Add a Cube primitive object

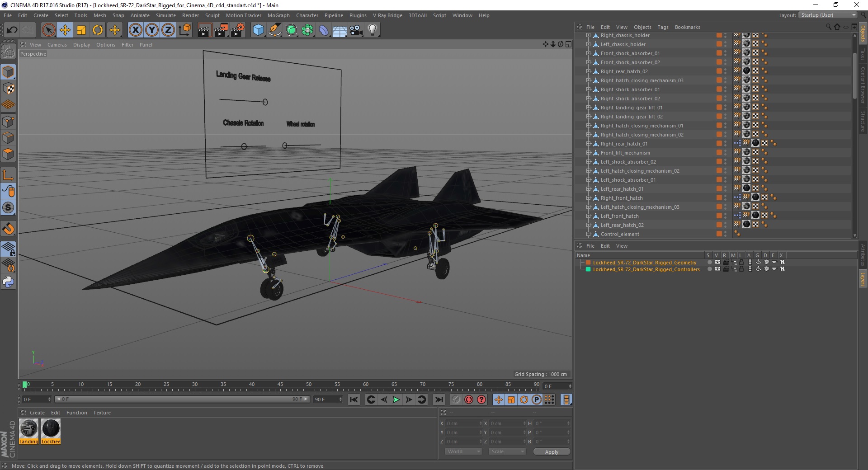[x=258, y=30]
